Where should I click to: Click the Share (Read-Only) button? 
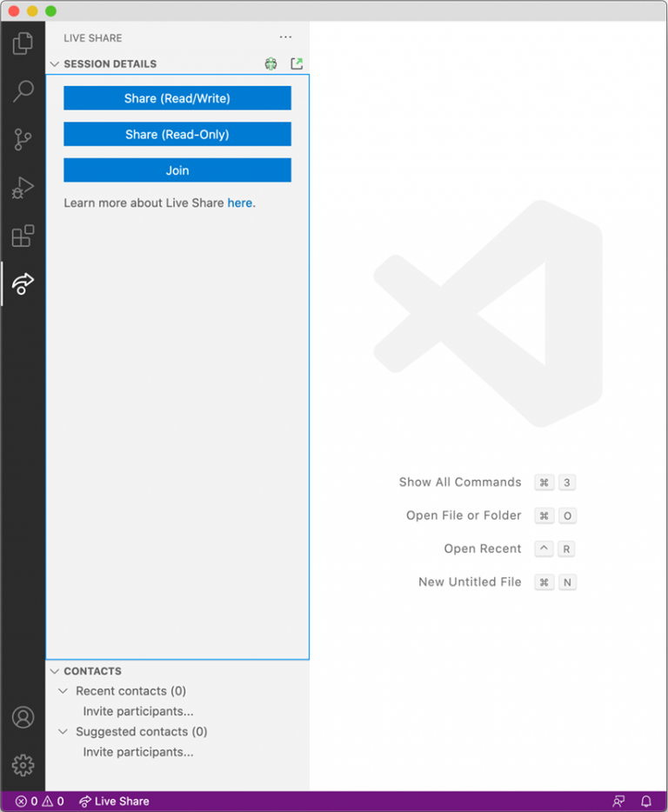(177, 134)
